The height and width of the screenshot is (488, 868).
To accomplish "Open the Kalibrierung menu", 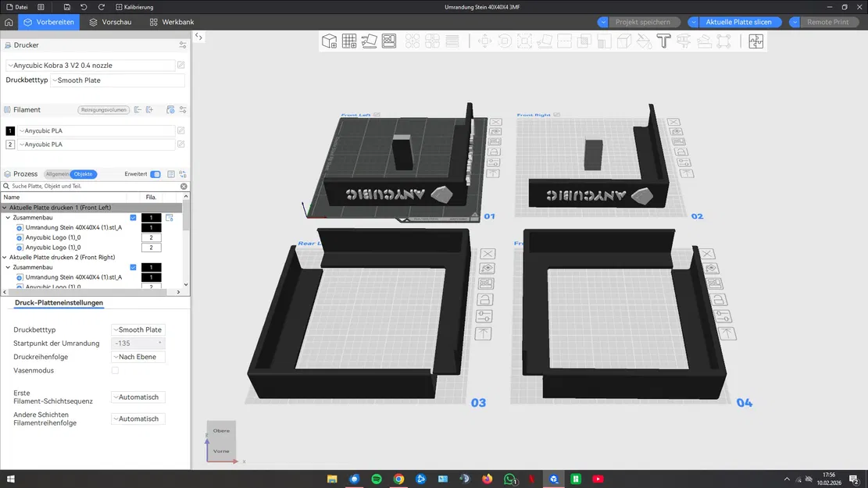I will pyautogui.click(x=134, y=7).
